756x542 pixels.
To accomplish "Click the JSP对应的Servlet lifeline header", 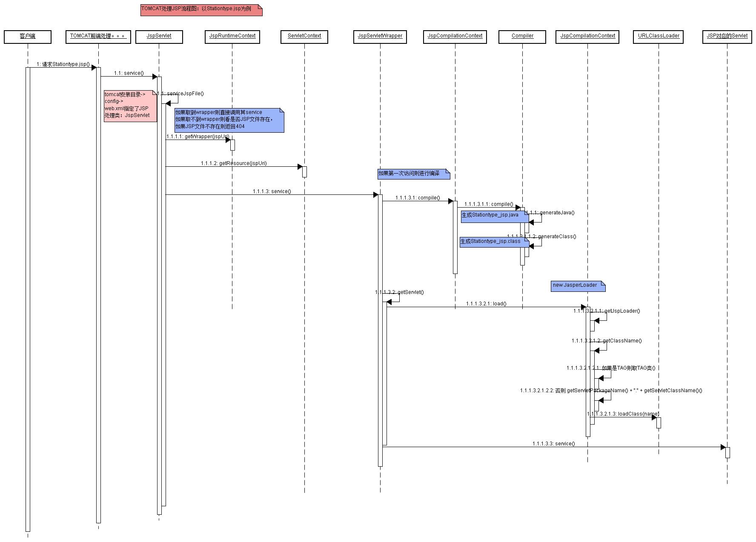I will coord(727,37).
